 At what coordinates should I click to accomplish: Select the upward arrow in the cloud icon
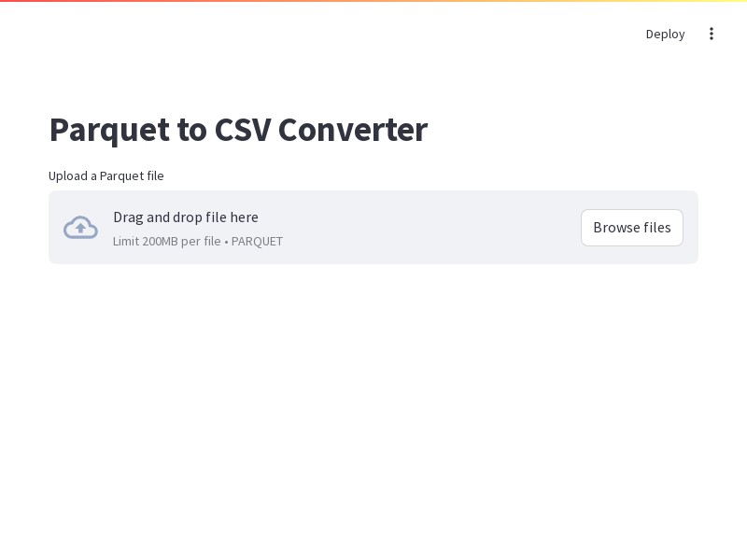click(x=80, y=229)
